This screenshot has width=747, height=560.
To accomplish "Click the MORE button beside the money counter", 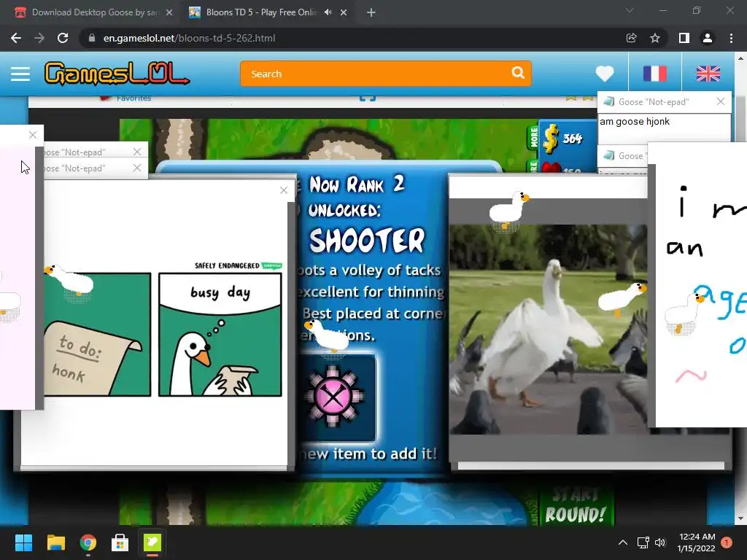I will point(533,138).
